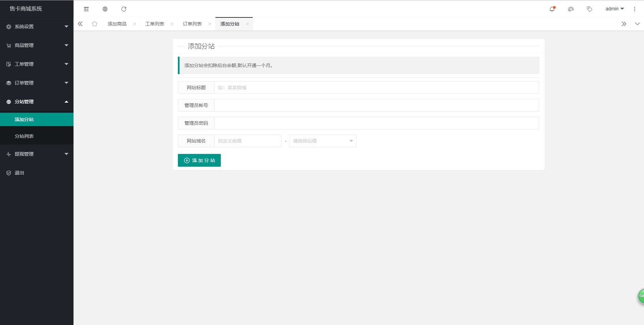Collapse the sidebar with the menu icon

pyautogui.click(x=86, y=9)
